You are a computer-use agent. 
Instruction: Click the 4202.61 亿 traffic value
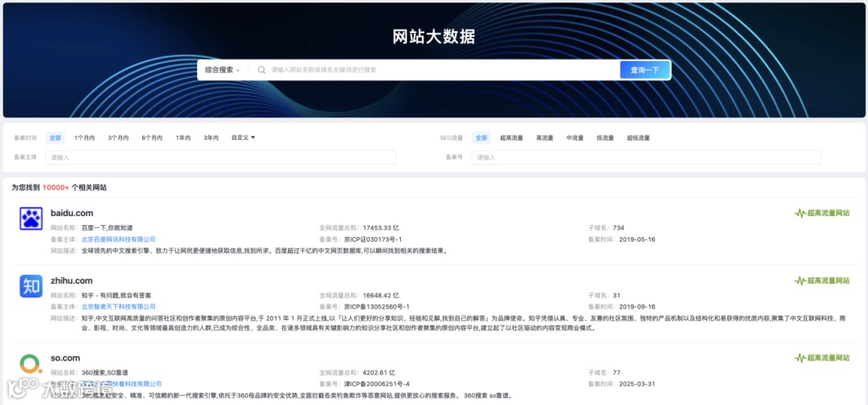(x=379, y=372)
